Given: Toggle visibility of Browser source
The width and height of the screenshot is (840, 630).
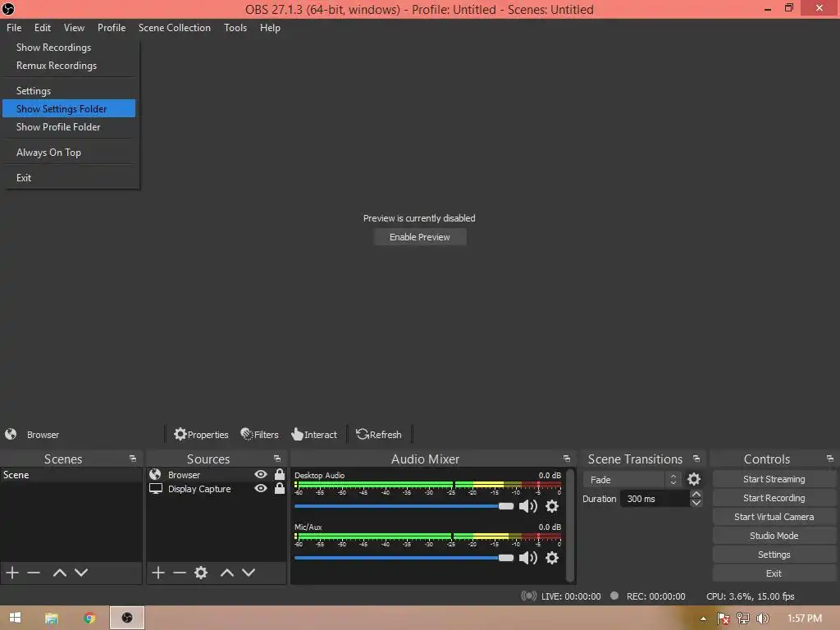Looking at the screenshot, I should click(261, 474).
